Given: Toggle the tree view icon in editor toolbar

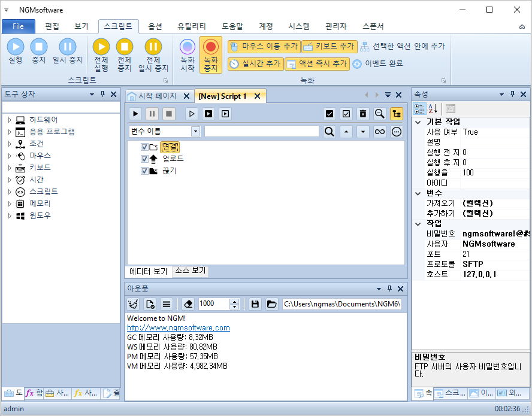Looking at the screenshot, I should [x=397, y=114].
